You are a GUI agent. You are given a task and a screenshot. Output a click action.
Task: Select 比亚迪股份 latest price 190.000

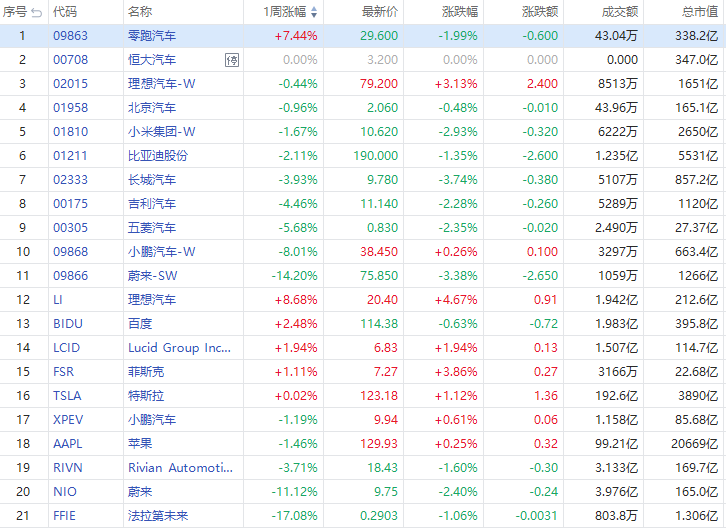tap(376, 156)
